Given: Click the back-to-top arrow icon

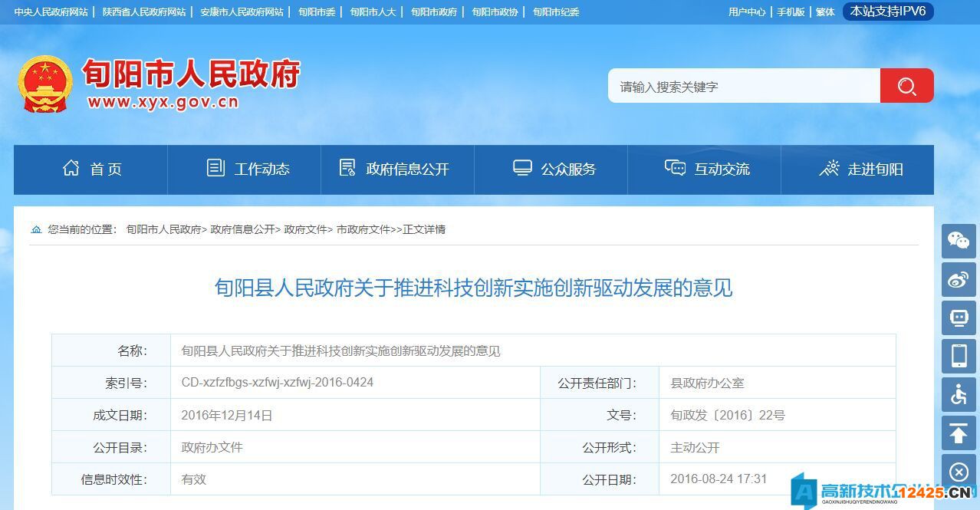Looking at the screenshot, I should [x=958, y=433].
